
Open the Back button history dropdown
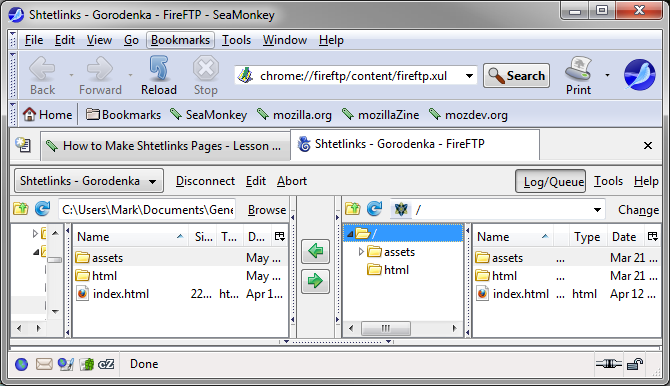[71, 75]
